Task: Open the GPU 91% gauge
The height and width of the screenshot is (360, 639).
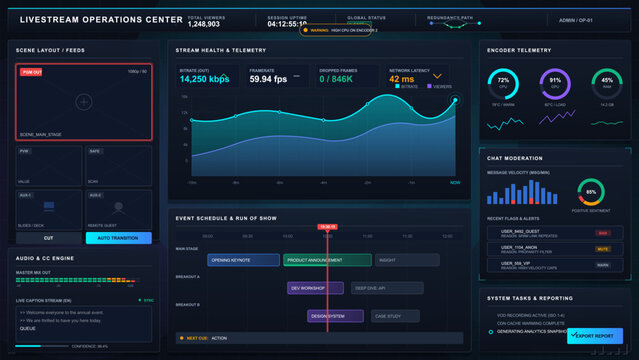Action: [555, 84]
